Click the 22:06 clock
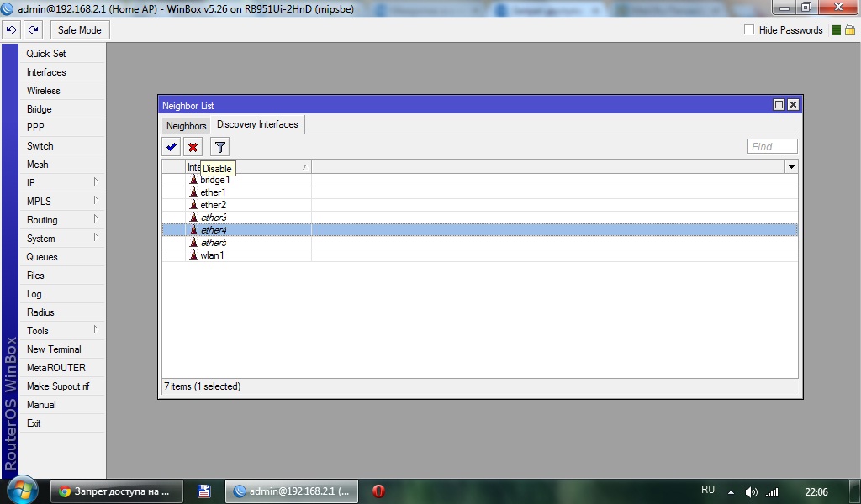861x504 pixels. coord(816,492)
